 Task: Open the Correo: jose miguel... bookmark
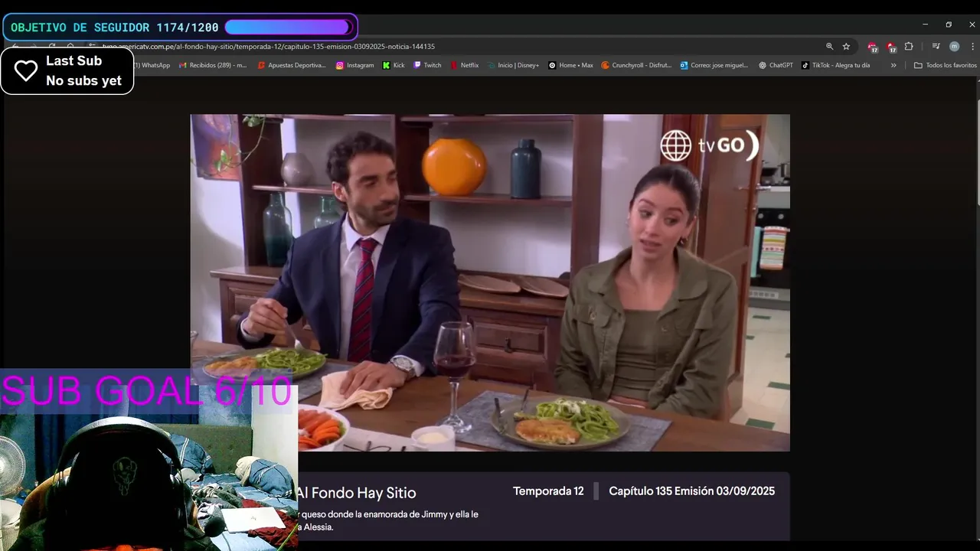pyautogui.click(x=714, y=65)
